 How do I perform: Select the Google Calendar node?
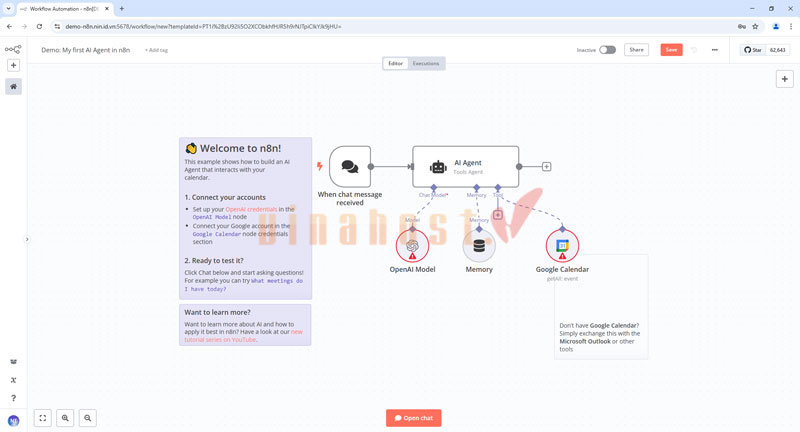(562, 246)
